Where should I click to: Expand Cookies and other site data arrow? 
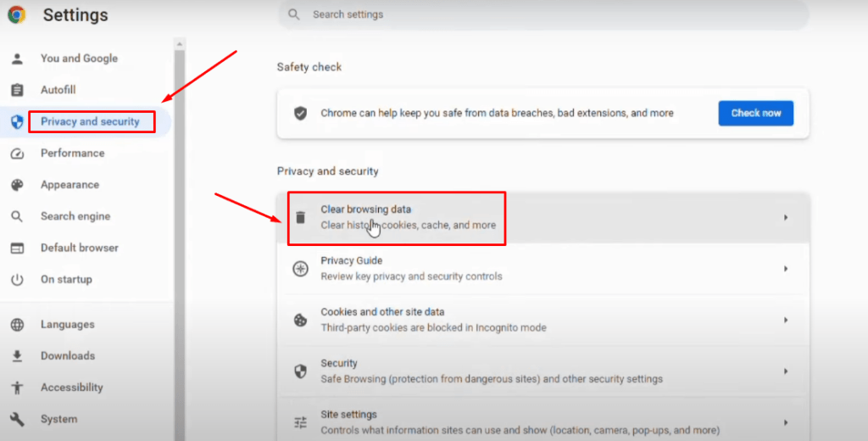[x=786, y=321]
